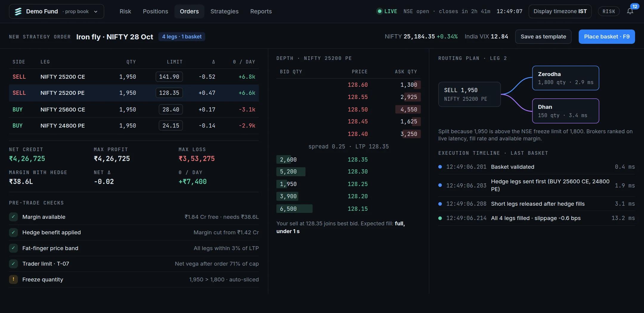Switch to the Positions tab

tap(155, 11)
